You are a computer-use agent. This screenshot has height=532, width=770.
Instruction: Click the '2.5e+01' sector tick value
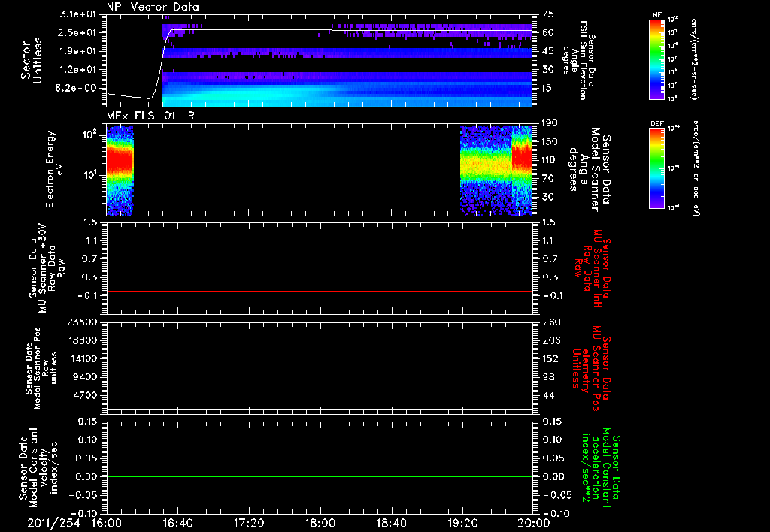[77, 32]
